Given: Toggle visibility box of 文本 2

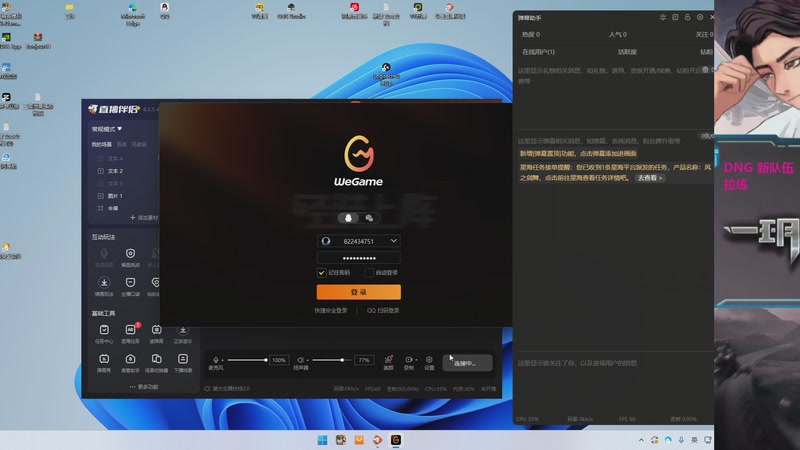Looking at the screenshot, I should [x=101, y=171].
